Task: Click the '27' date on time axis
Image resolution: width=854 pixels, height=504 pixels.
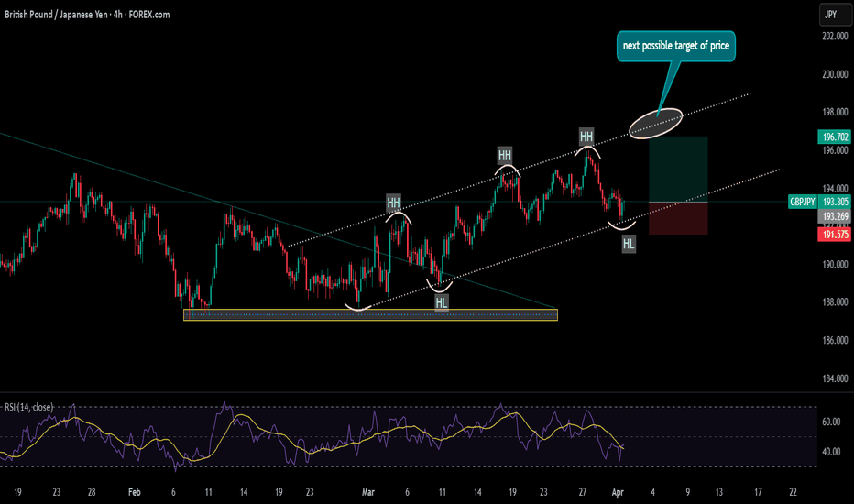Action: pyautogui.click(x=583, y=492)
